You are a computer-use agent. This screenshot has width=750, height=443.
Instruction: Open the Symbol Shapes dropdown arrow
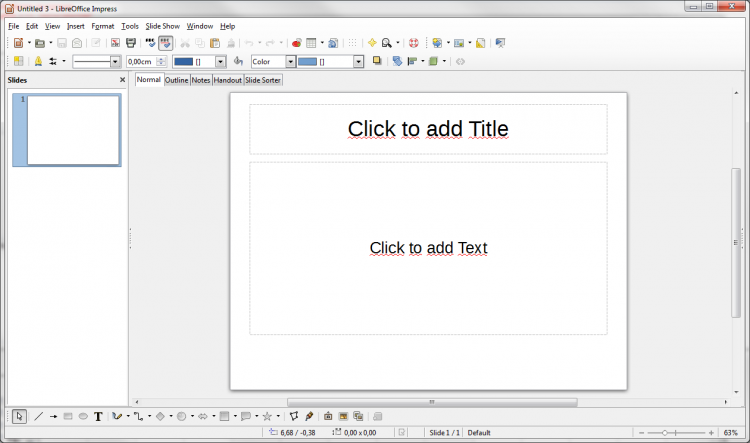tap(192, 417)
